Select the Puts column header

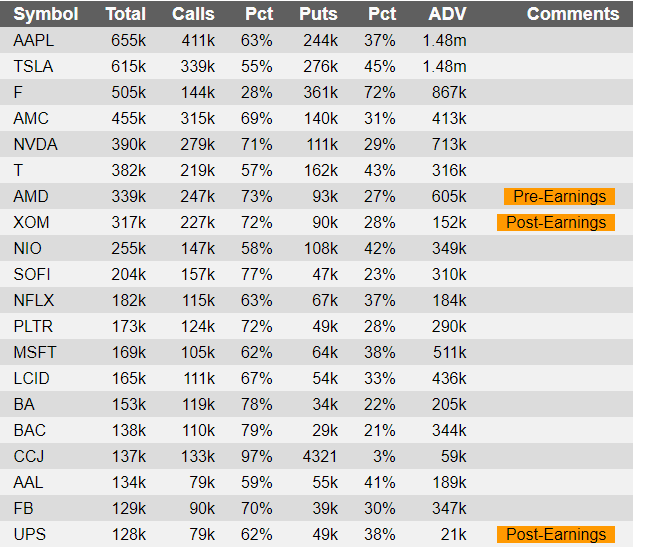[318, 14]
